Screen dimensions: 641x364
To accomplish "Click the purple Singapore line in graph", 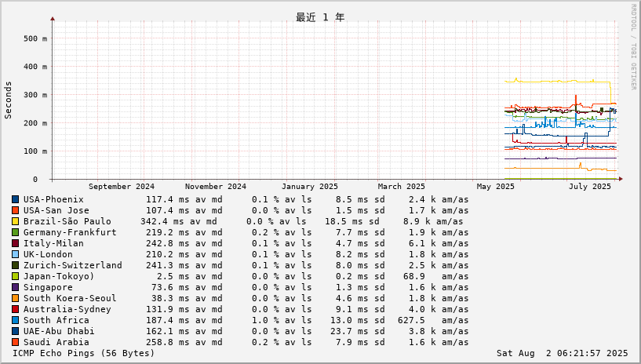I will 560,158.
